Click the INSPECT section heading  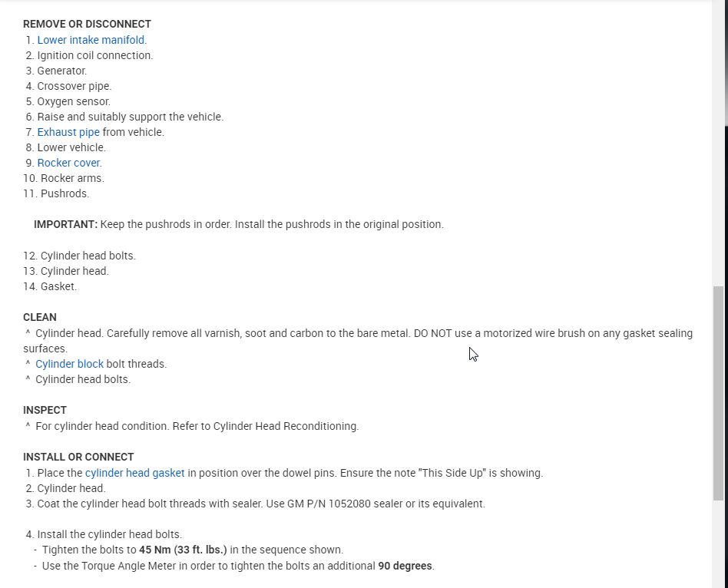pos(45,410)
